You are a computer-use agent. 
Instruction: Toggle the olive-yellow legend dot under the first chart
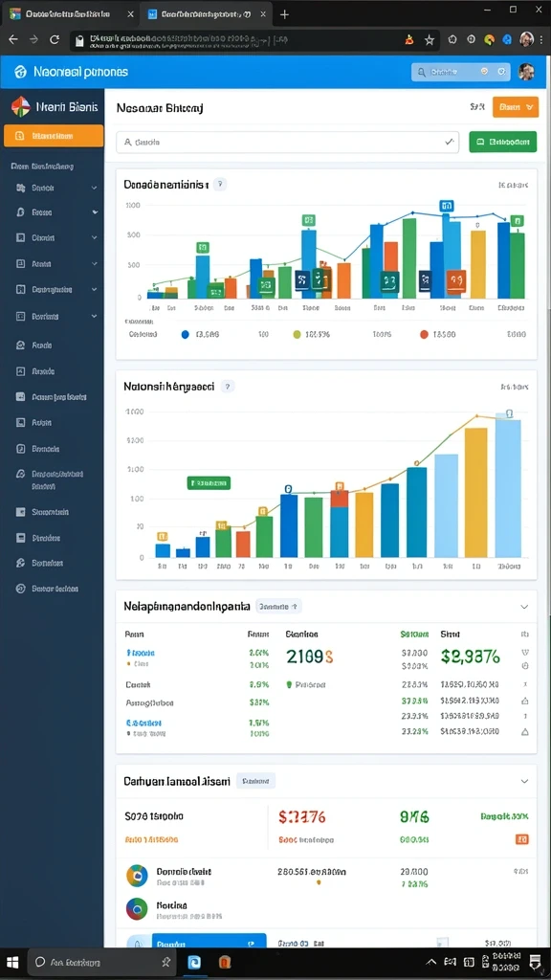coord(297,334)
